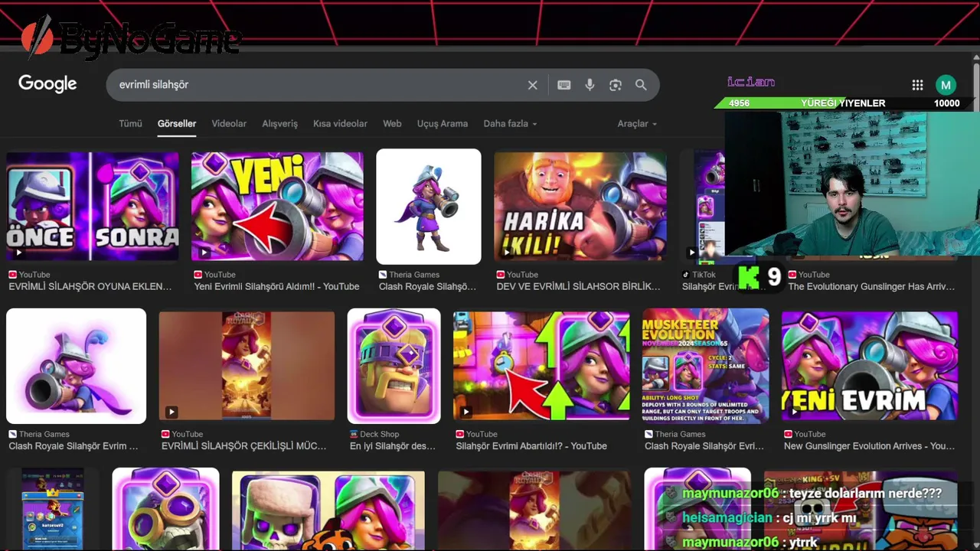Open the Silahşör Evrimi Abartıldı thumbnail
Image resolution: width=980 pixels, height=551 pixels.
pos(541,366)
